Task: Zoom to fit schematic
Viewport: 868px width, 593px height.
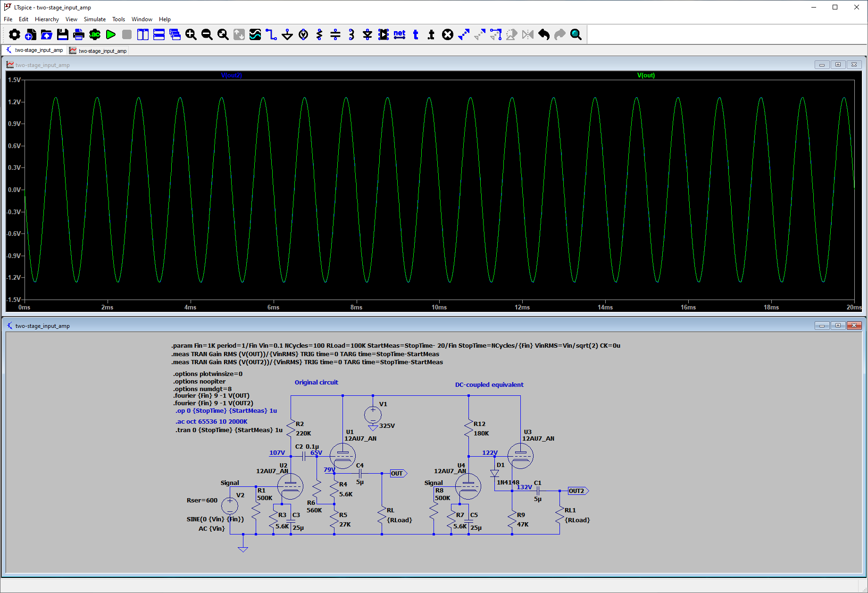Action: click(223, 34)
